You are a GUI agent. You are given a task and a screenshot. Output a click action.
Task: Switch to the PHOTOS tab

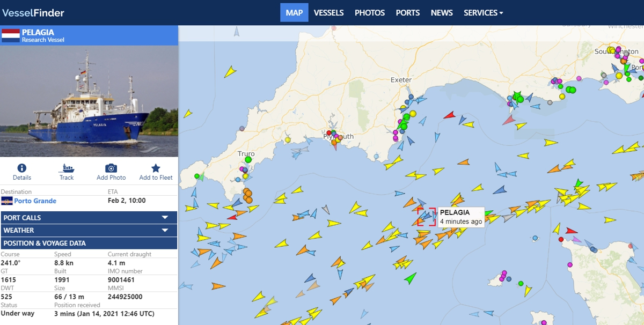pyautogui.click(x=370, y=12)
